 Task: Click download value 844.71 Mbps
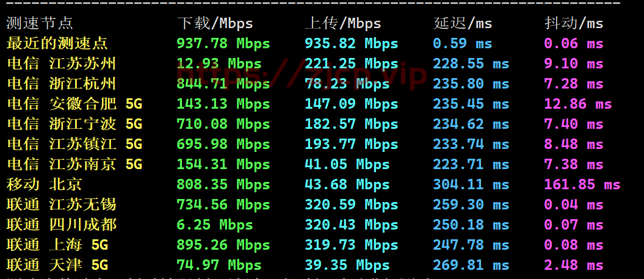click(x=223, y=84)
